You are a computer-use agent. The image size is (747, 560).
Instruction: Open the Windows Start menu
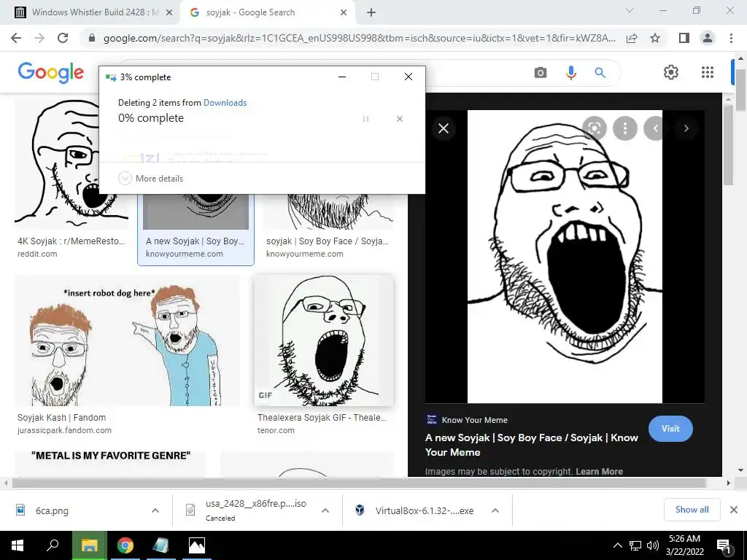pos(17,545)
